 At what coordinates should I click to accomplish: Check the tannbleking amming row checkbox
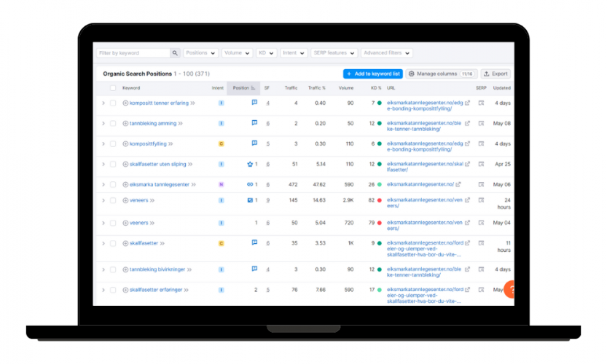pos(113,124)
